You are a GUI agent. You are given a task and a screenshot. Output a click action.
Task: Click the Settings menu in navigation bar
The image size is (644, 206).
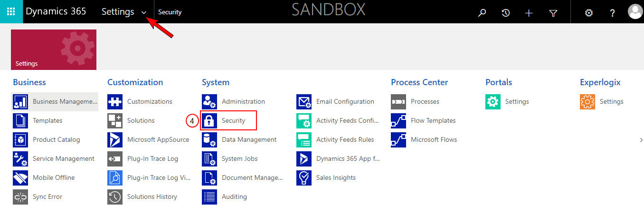click(118, 12)
